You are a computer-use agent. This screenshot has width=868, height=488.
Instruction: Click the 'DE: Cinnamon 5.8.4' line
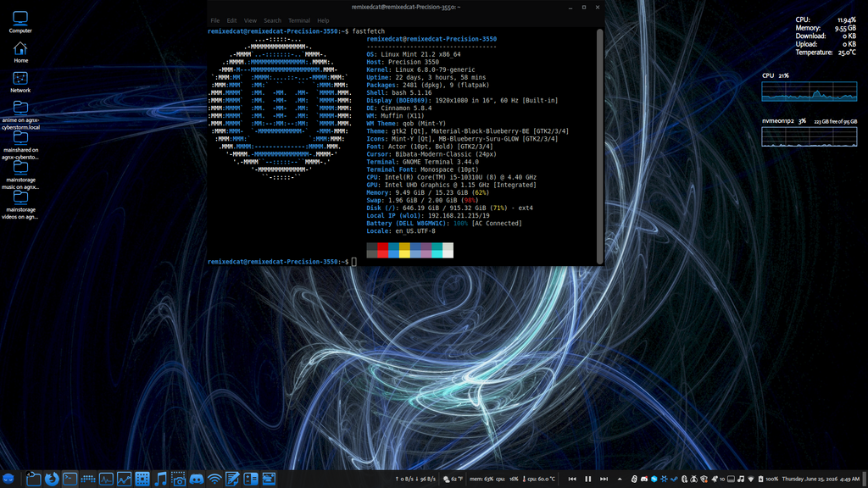tap(399, 108)
